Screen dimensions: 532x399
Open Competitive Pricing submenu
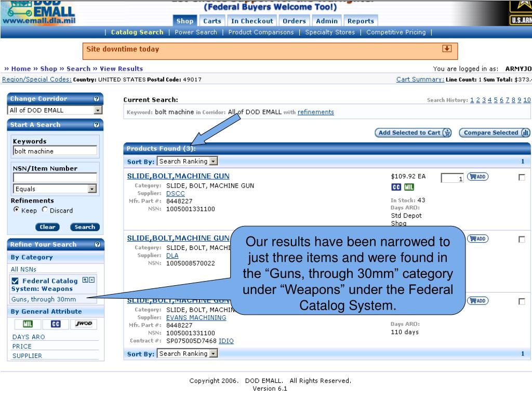coord(395,32)
